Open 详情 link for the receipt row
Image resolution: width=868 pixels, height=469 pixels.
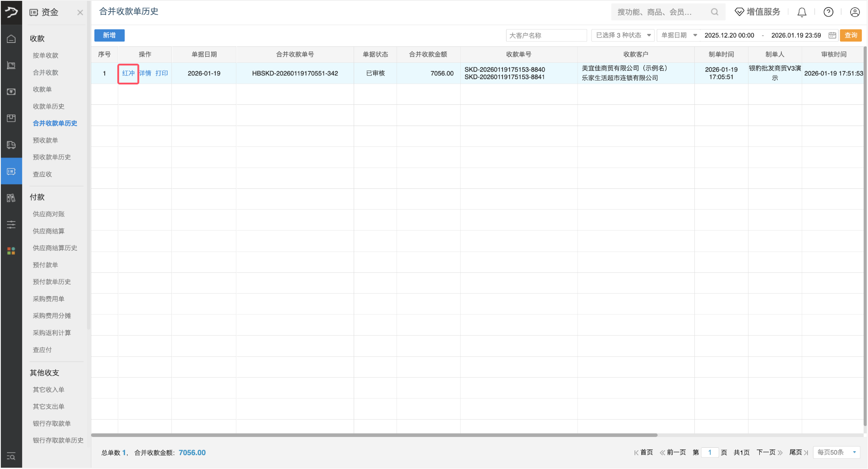(145, 74)
